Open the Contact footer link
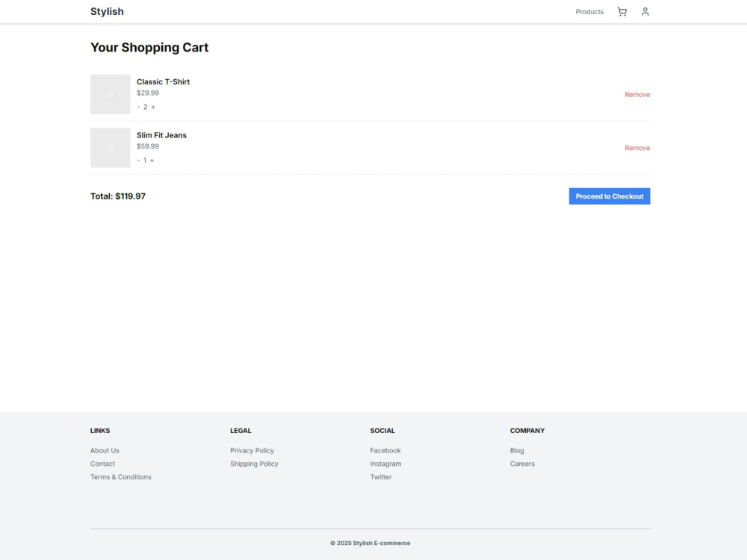The image size is (747, 560). (102, 464)
